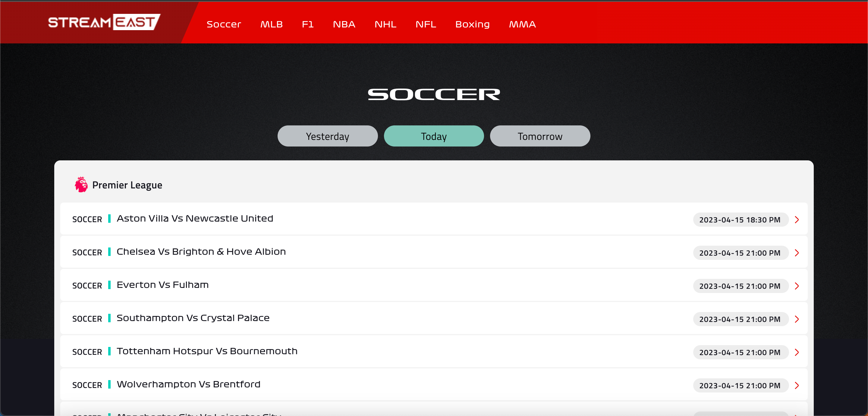This screenshot has width=868, height=416.
Task: Click the NBA sport icon
Action: tap(344, 24)
